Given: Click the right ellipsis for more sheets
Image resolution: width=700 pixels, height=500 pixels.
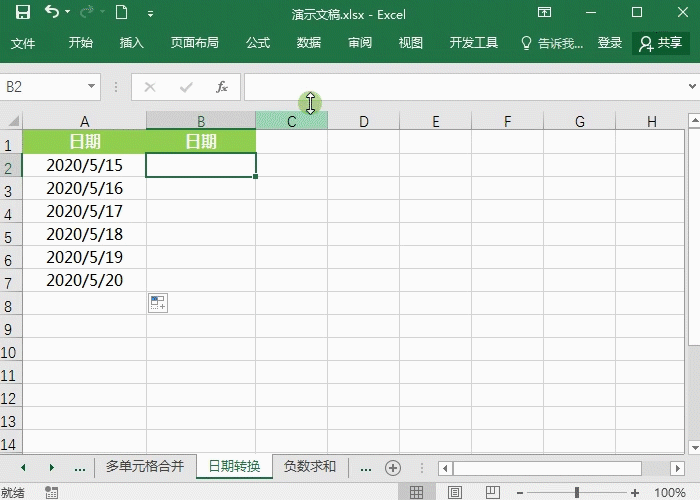Looking at the screenshot, I should [x=366, y=468].
